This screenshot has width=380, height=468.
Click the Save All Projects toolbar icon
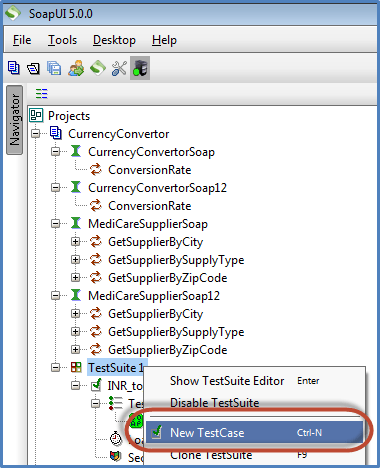pos(54,68)
